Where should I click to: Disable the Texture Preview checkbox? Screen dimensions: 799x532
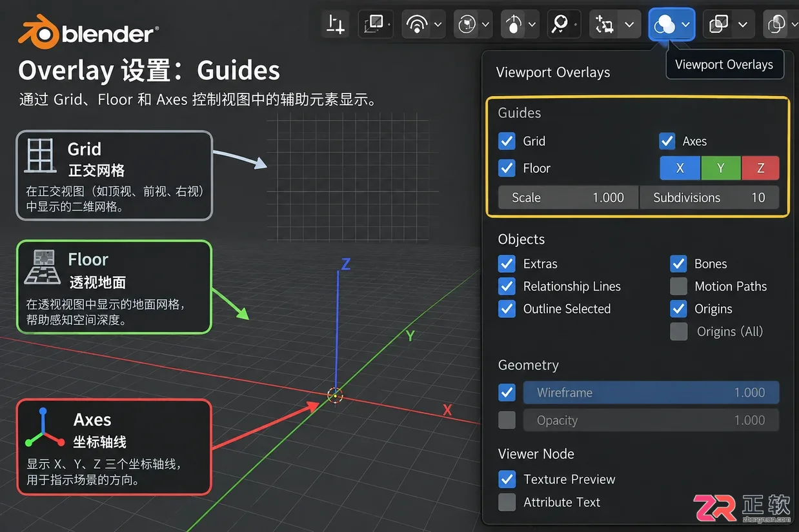pos(507,479)
